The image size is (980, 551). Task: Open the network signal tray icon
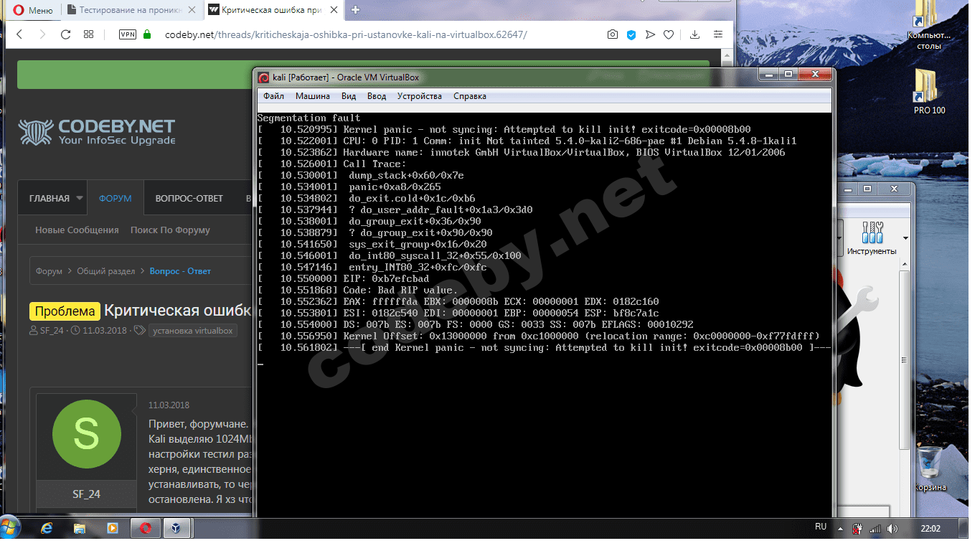click(874, 529)
